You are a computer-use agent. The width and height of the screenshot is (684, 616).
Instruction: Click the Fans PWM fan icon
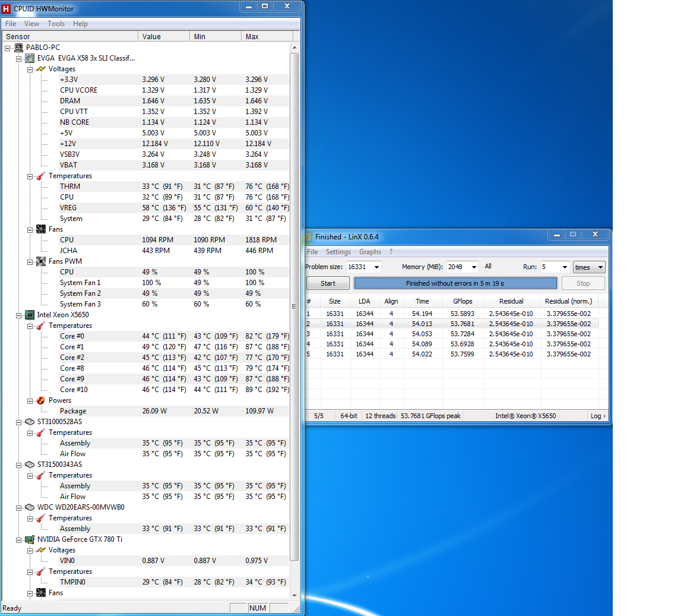(41, 261)
